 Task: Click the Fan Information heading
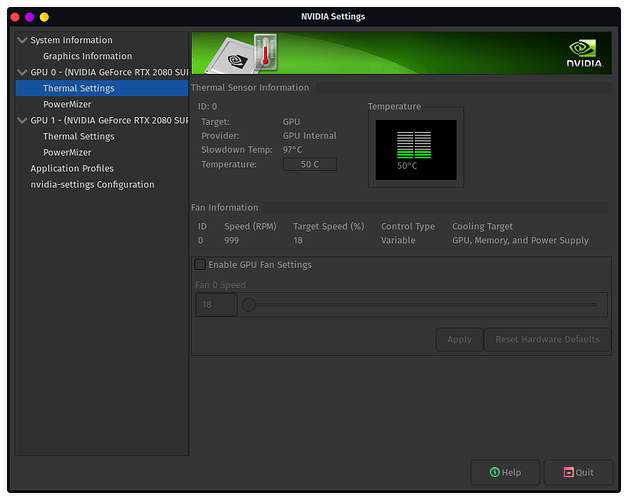[x=225, y=208]
